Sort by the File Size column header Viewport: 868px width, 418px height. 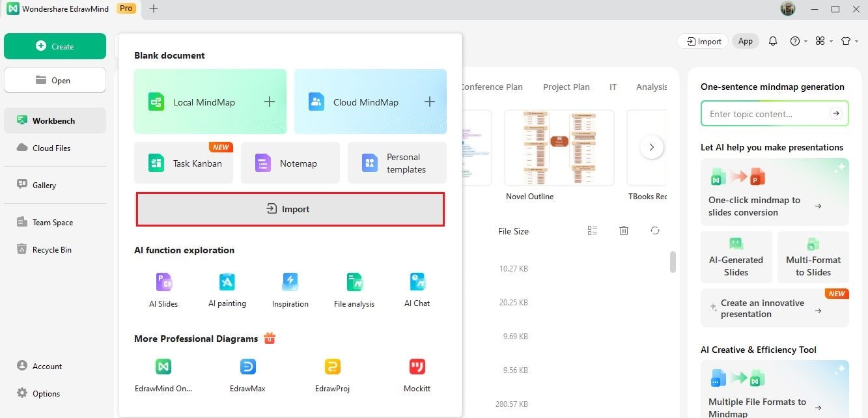point(513,231)
